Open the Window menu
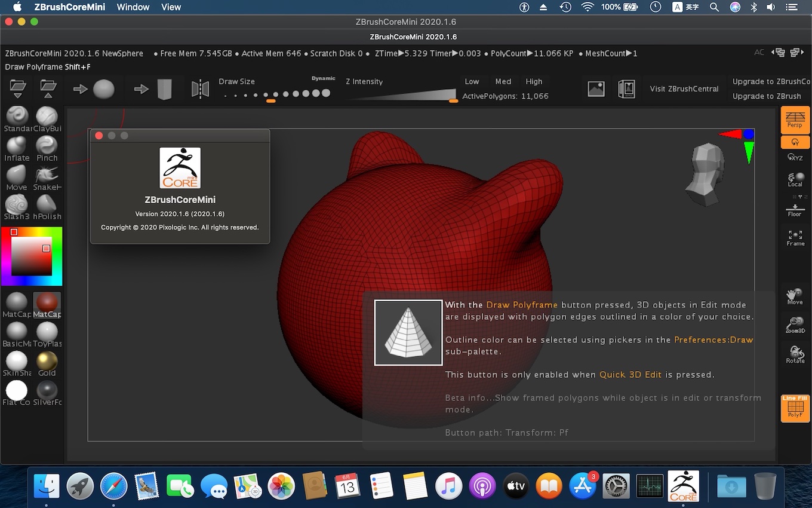Screen dimensions: 812x508 tap(133, 7)
